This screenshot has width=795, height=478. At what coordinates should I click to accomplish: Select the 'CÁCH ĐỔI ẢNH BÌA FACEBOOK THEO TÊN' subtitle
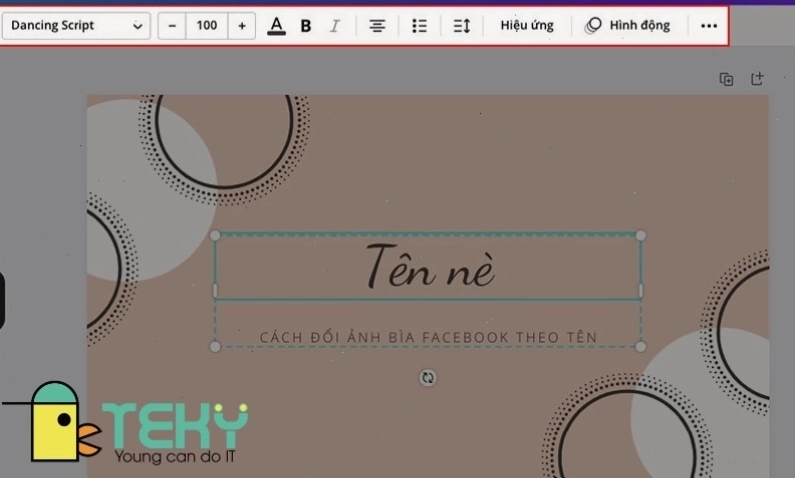coord(428,337)
